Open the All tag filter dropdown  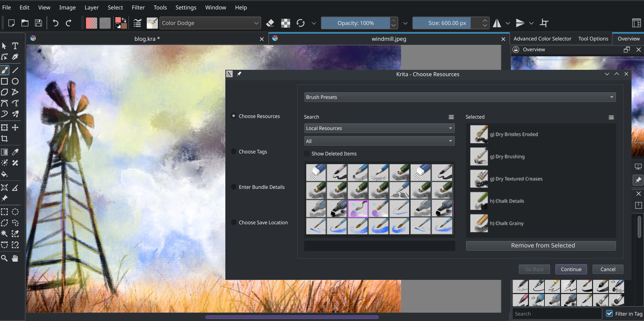click(x=379, y=141)
